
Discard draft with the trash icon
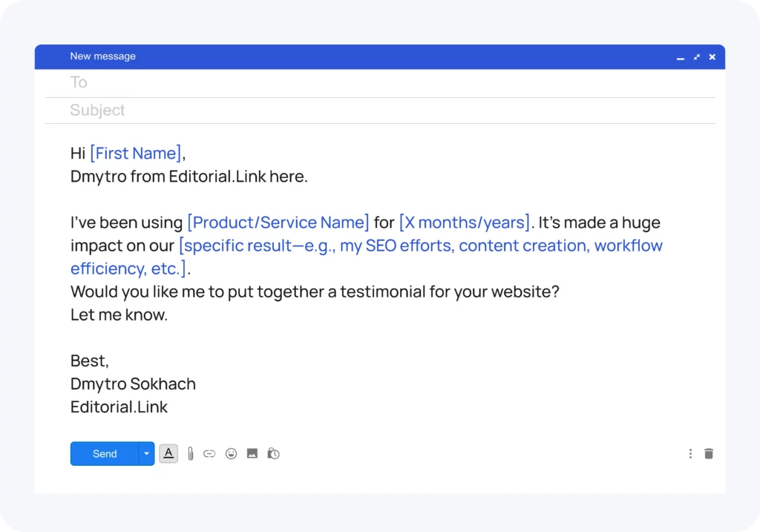[x=709, y=453]
